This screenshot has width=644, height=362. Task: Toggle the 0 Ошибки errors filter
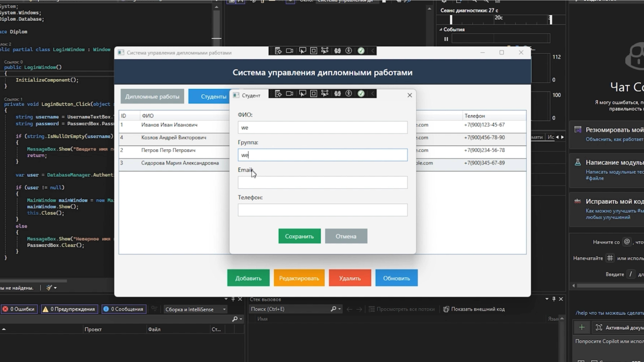[x=19, y=309]
